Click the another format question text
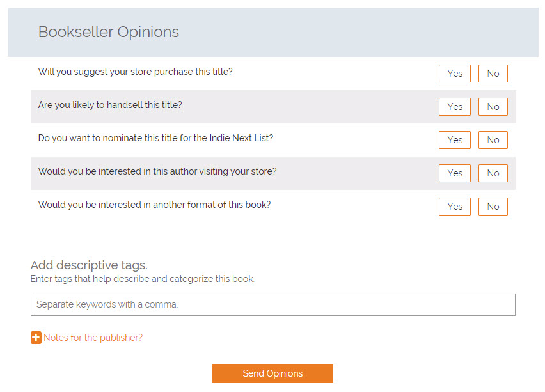Screen dimensions: 545x392 [x=154, y=205]
